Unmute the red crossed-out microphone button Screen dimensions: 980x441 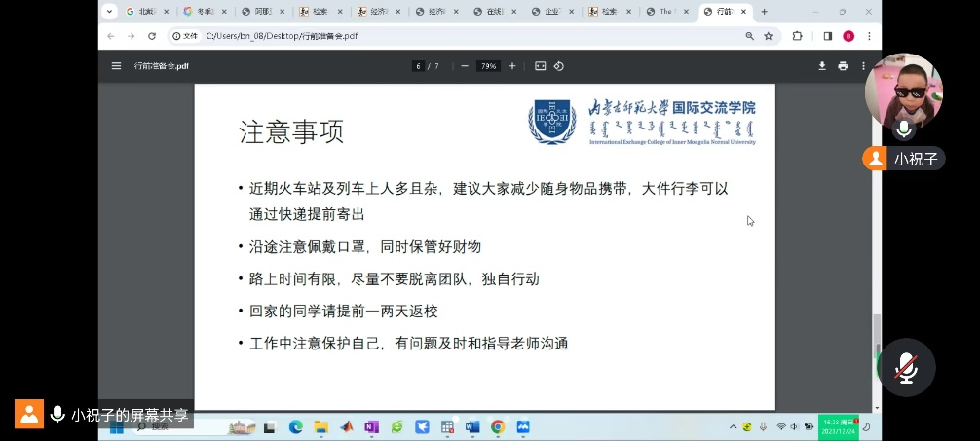pos(907,366)
